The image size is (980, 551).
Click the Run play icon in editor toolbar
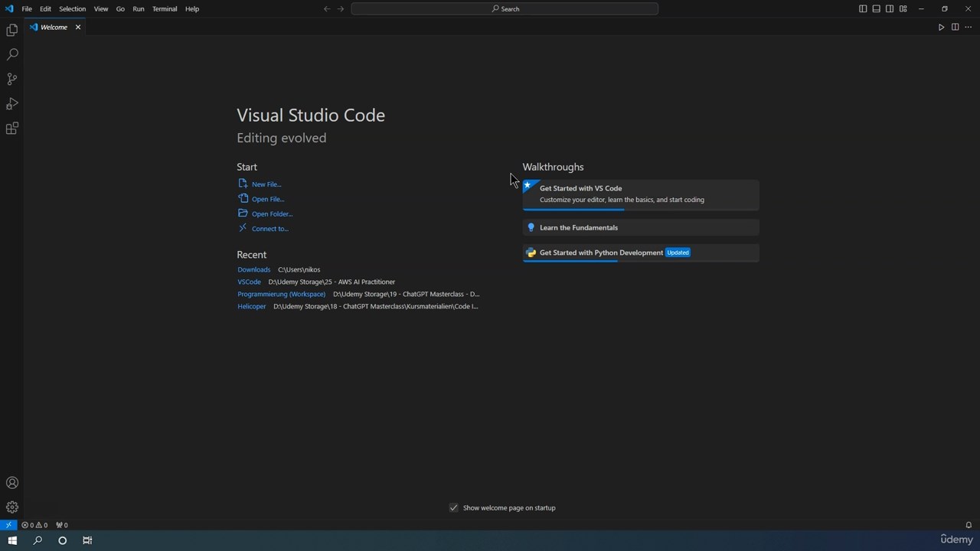pyautogui.click(x=941, y=28)
